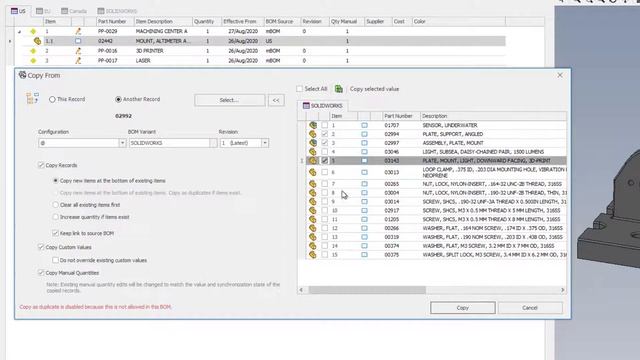Click part icon for row 03013 LOOP CLAMP
This screenshot has height=360, width=640.
pos(313,172)
